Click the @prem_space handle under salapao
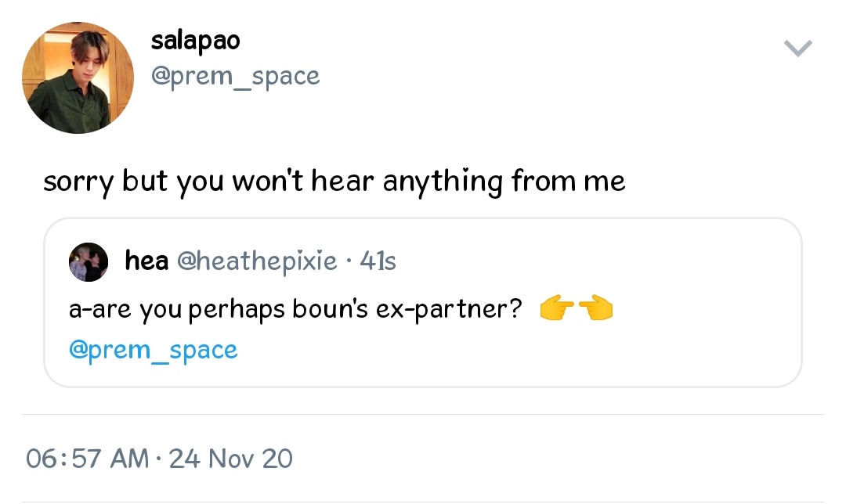846x504 pixels. (x=235, y=77)
